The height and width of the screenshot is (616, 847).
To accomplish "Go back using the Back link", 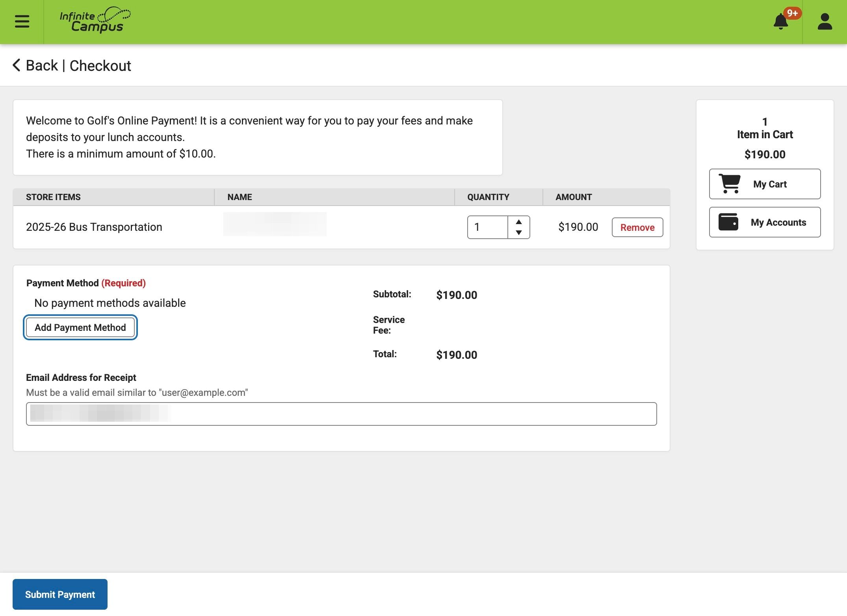I will (x=42, y=65).
